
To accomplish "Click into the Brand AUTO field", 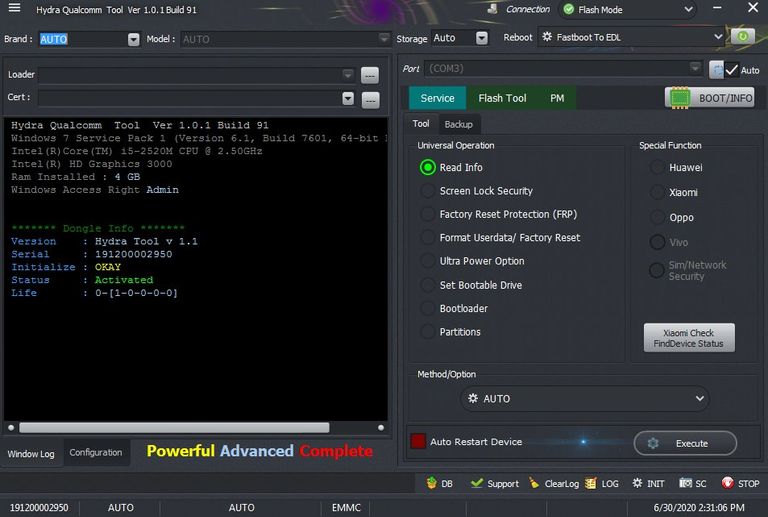I will [x=83, y=39].
